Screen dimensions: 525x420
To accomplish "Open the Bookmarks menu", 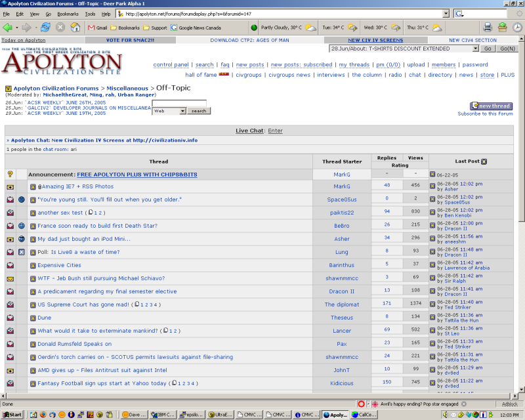I will point(68,13).
